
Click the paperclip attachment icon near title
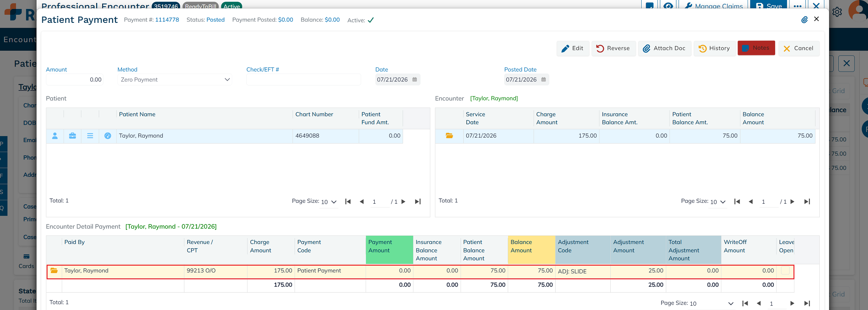804,19
